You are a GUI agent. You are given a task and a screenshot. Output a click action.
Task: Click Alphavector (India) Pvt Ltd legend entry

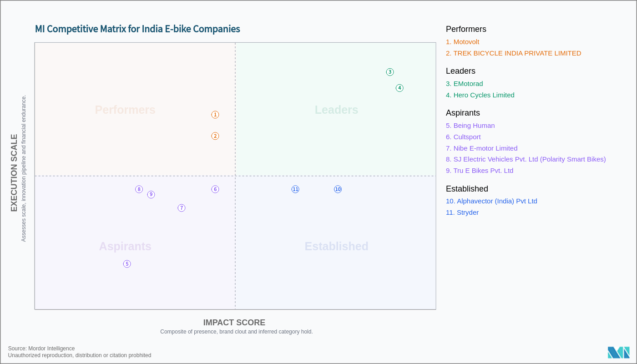pyautogui.click(x=491, y=201)
